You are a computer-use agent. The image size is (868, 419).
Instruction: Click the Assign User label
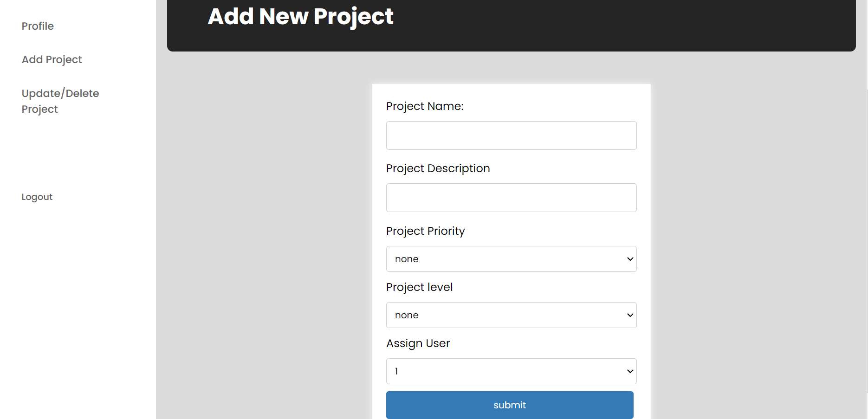[x=418, y=343]
